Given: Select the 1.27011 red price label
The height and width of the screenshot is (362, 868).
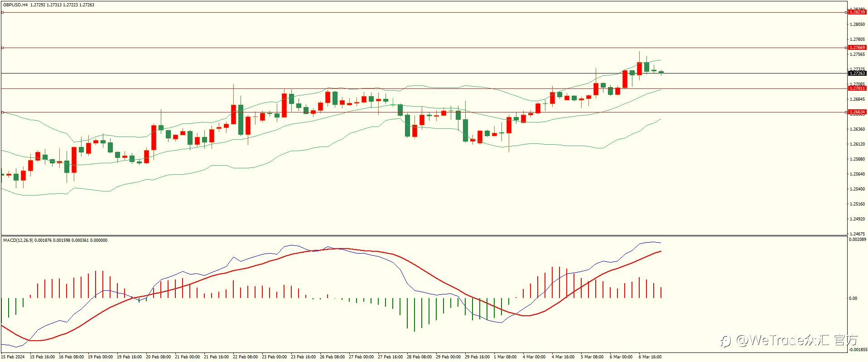Looking at the screenshot, I should click(857, 88).
